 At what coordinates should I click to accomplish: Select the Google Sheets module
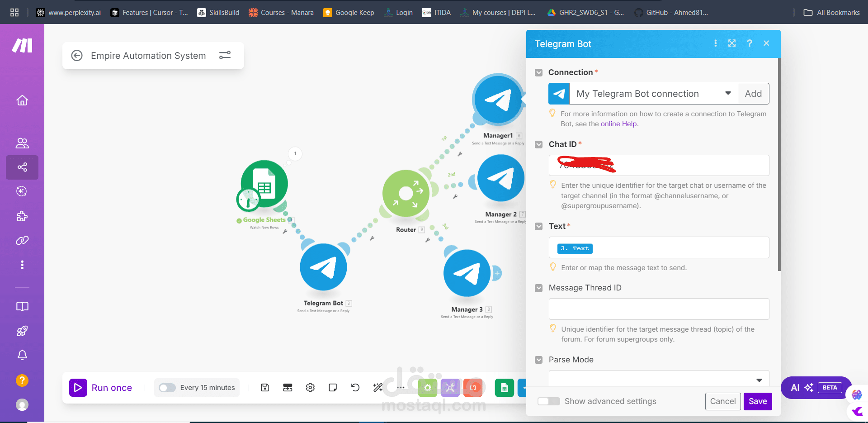264,184
